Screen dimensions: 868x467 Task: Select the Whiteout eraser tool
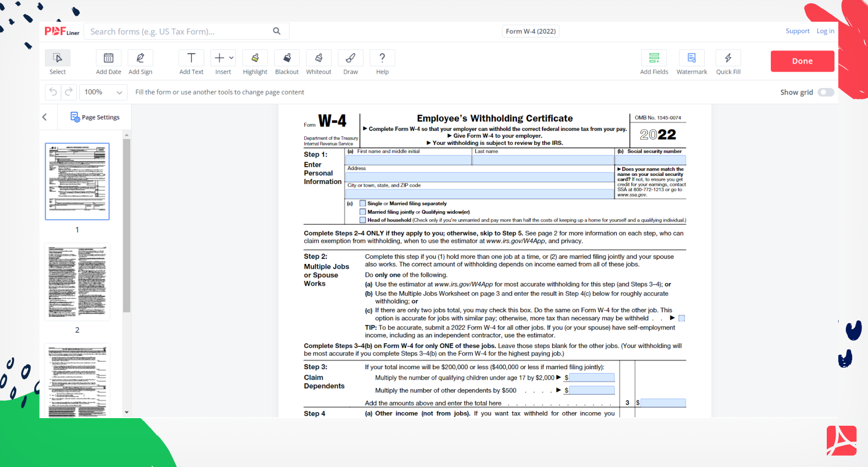tap(318, 58)
